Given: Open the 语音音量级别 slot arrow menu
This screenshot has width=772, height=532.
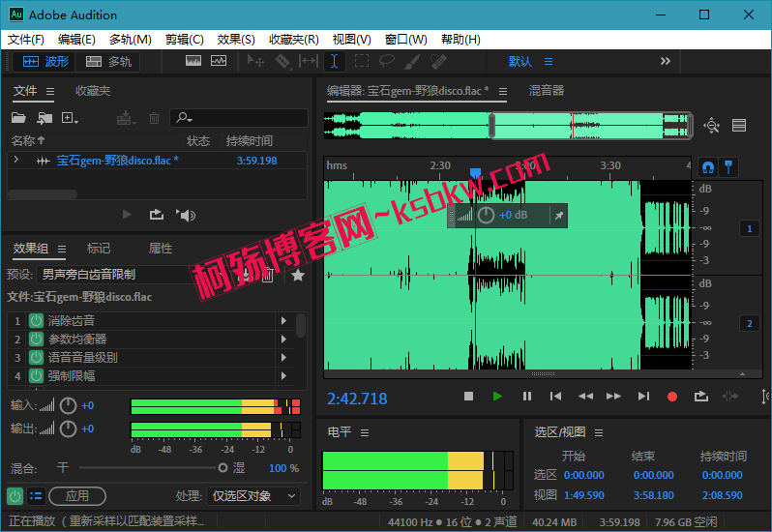Looking at the screenshot, I should point(283,358).
